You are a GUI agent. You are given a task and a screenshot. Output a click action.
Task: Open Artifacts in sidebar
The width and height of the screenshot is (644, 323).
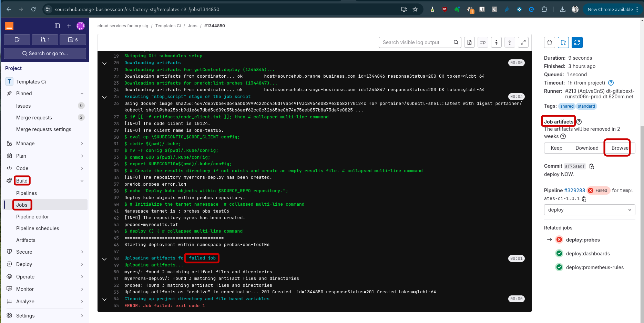coord(45,240)
